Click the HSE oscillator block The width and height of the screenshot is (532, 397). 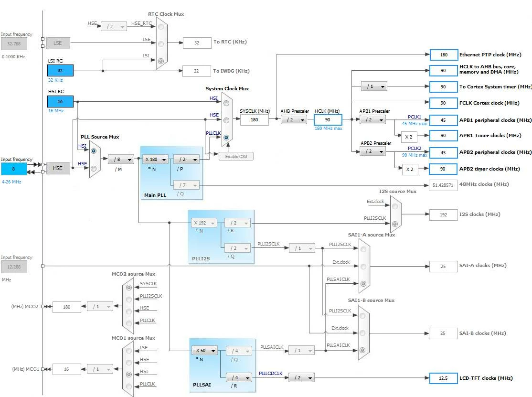click(x=58, y=168)
